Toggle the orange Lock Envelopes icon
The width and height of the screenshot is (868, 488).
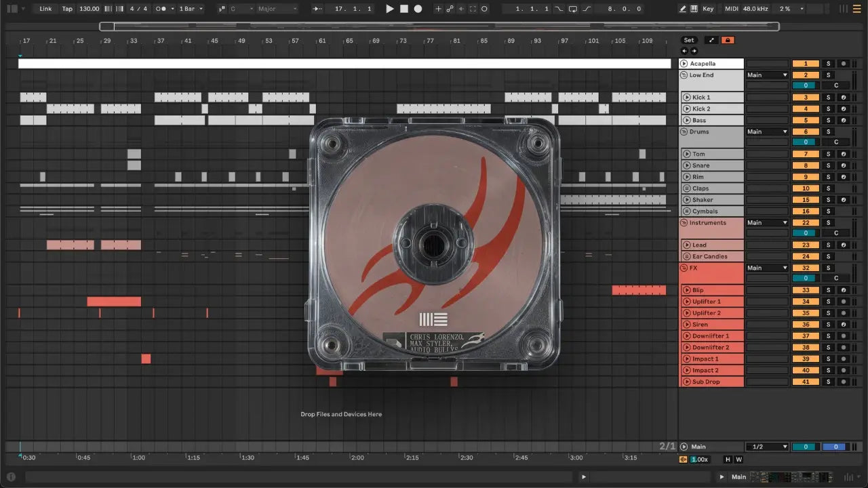point(728,40)
